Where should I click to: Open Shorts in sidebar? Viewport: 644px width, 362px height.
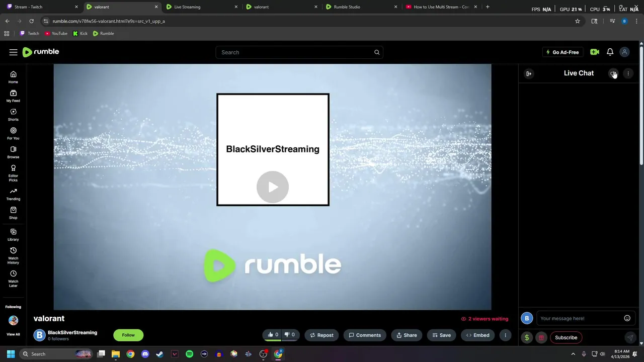(13, 115)
